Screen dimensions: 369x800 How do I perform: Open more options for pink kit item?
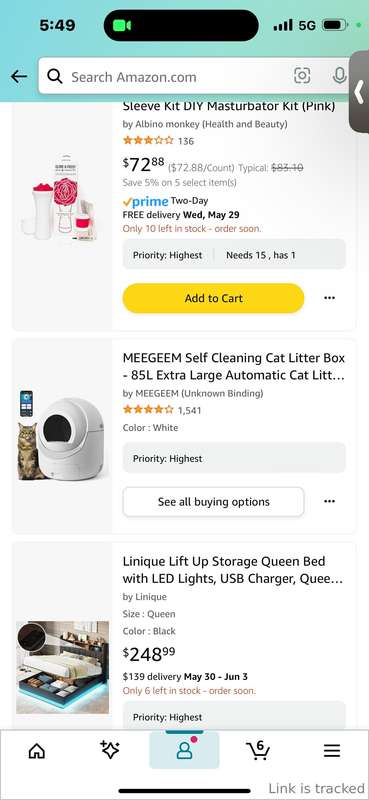(x=330, y=298)
